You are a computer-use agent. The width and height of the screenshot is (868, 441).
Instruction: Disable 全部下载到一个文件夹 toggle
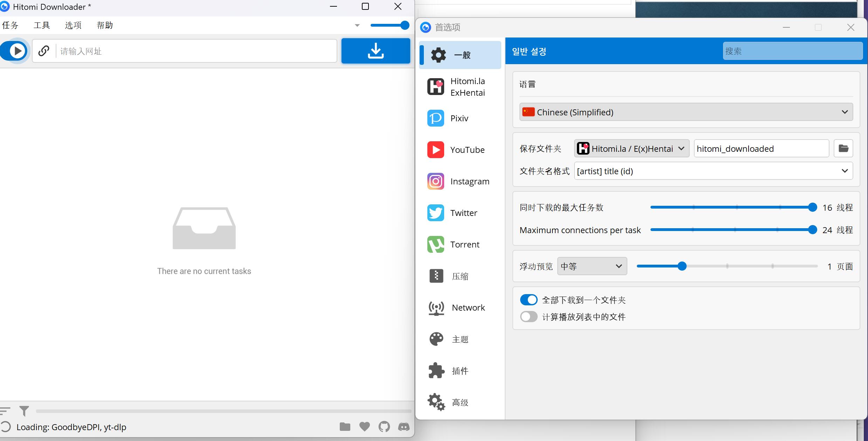(529, 300)
